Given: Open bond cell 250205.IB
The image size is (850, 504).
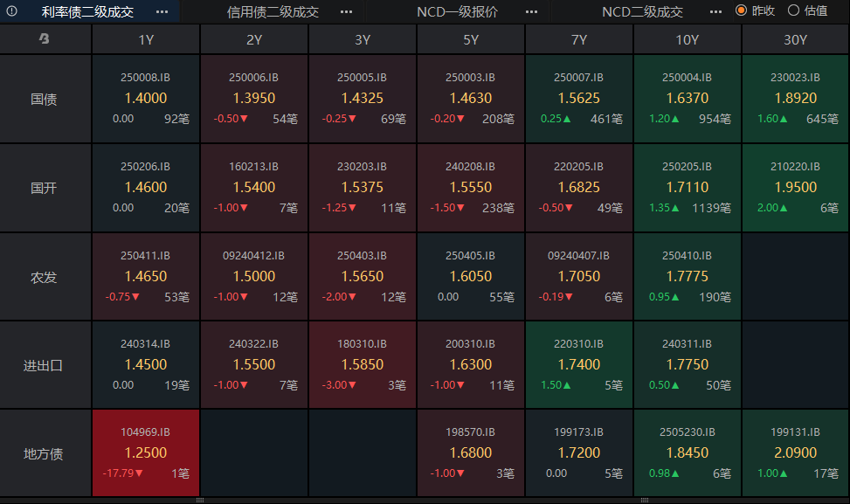Looking at the screenshot, I should coord(688,188).
